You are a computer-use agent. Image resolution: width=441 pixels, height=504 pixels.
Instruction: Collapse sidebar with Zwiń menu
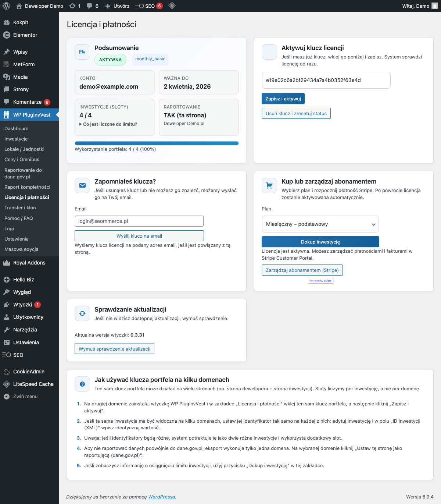[25, 397]
